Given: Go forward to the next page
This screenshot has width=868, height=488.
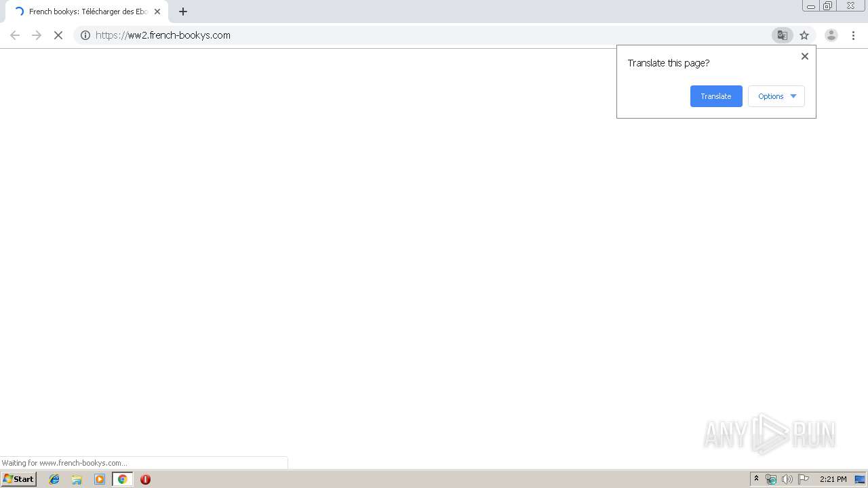Looking at the screenshot, I should (x=37, y=35).
